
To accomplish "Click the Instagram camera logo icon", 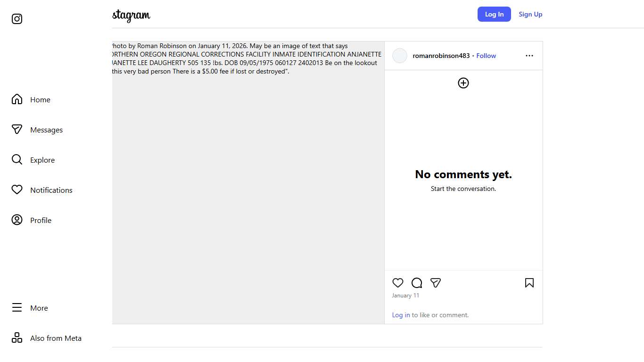I will (x=17, y=19).
